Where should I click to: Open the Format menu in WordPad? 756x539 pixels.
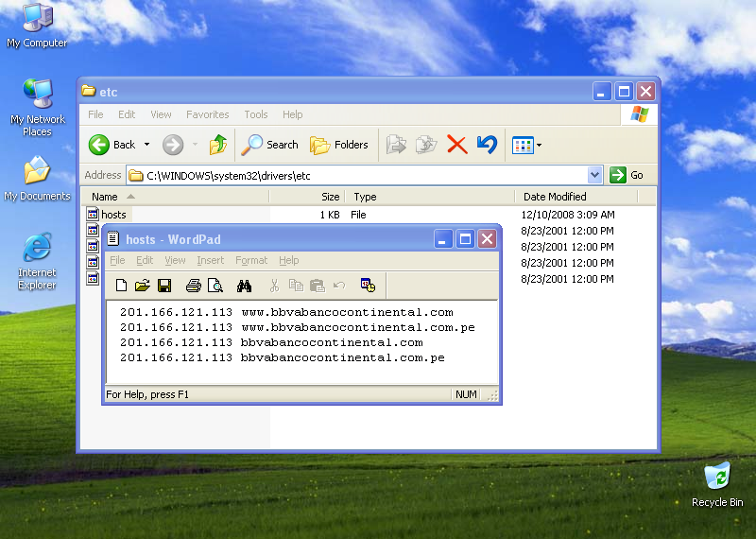click(x=251, y=260)
